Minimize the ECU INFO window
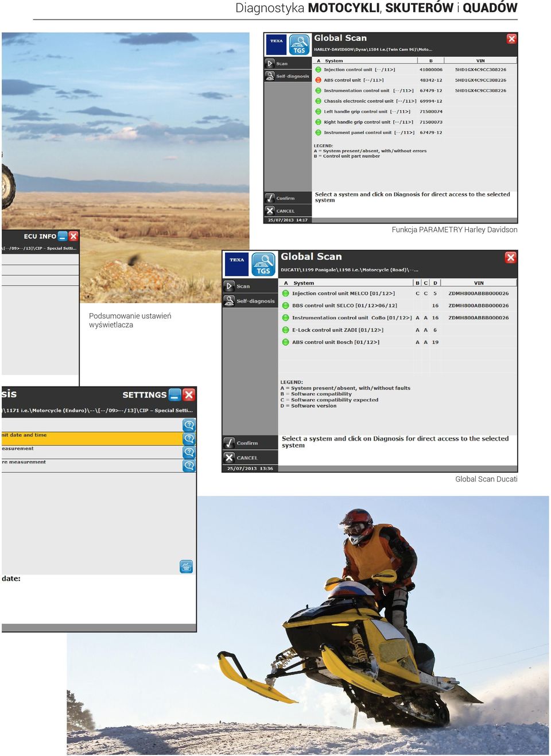The width and height of the screenshot is (551, 756). click(63, 236)
